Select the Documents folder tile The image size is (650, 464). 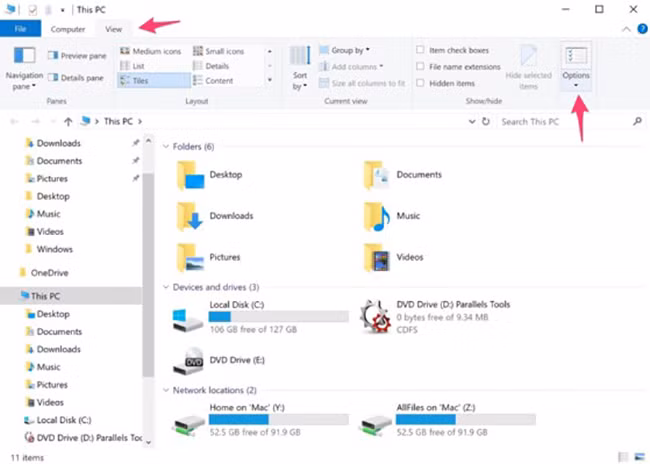(403, 175)
